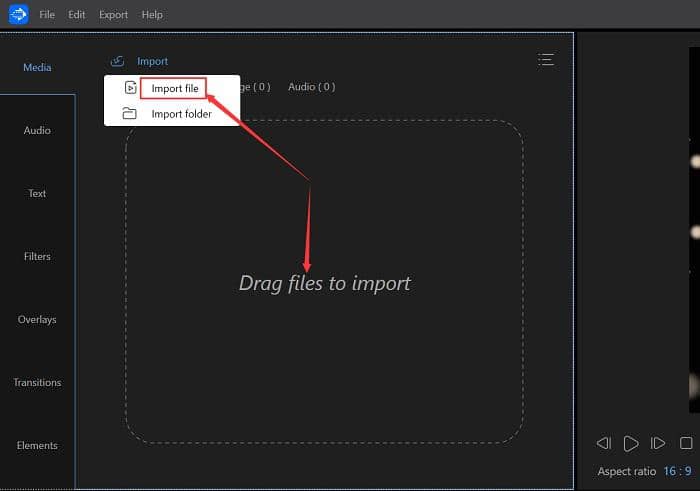Choose Import folder from the dropdown

(x=181, y=114)
